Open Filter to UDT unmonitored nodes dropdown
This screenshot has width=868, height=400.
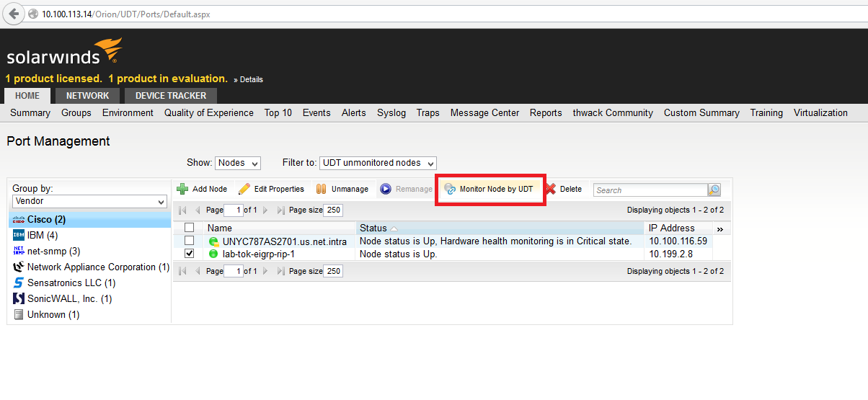(378, 163)
